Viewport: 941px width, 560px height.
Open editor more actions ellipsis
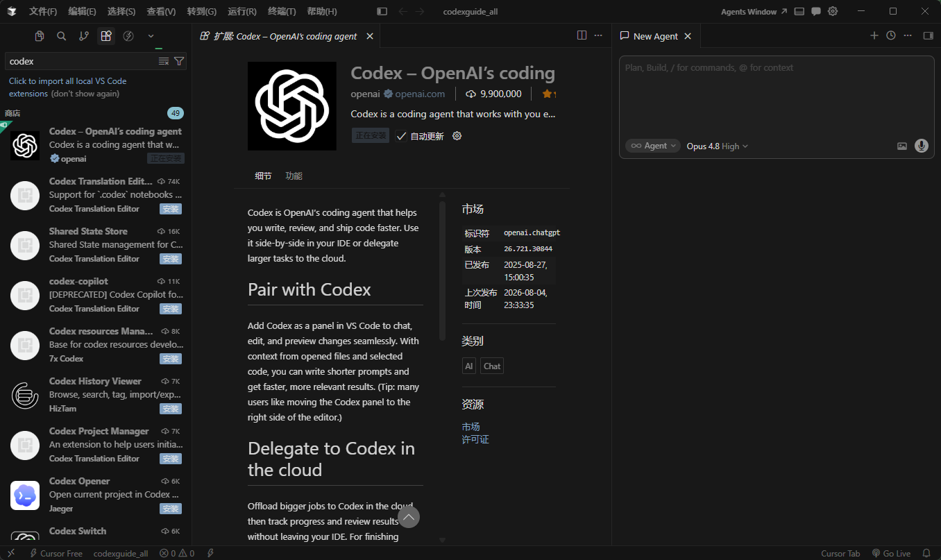(598, 35)
